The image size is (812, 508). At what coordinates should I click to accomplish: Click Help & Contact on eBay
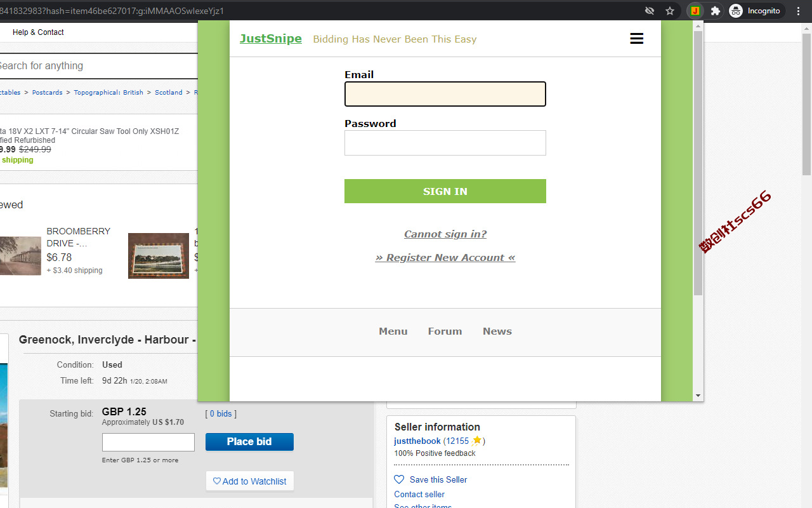pos(38,32)
